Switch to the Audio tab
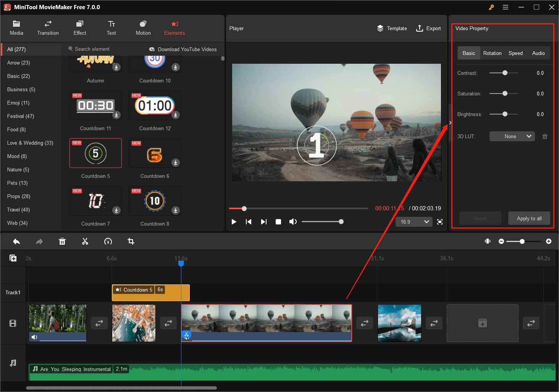Image resolution: width=559 pixels, height=392 pixels. 538,53
